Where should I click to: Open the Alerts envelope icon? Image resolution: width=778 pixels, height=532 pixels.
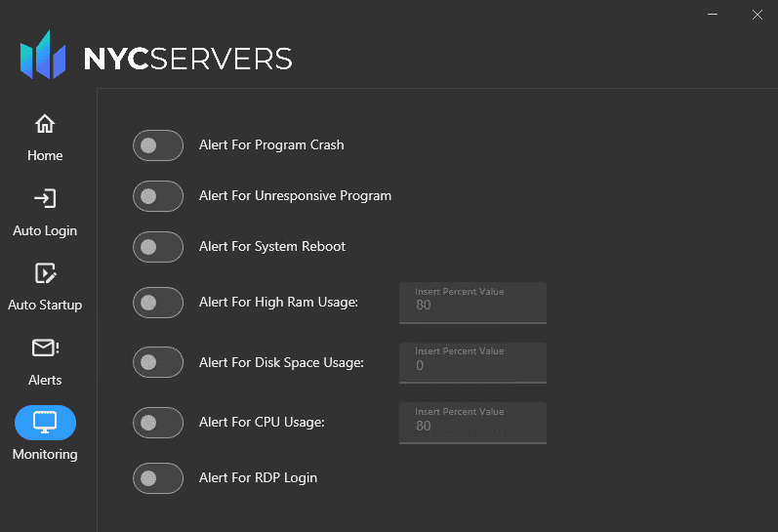(45, 348)
